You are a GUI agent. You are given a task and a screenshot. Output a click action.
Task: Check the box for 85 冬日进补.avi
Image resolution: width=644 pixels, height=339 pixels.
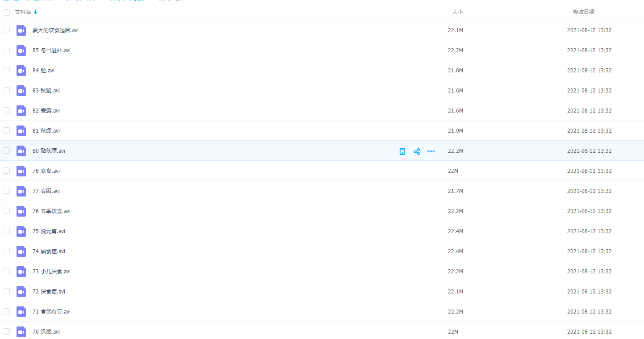(7, 50)
